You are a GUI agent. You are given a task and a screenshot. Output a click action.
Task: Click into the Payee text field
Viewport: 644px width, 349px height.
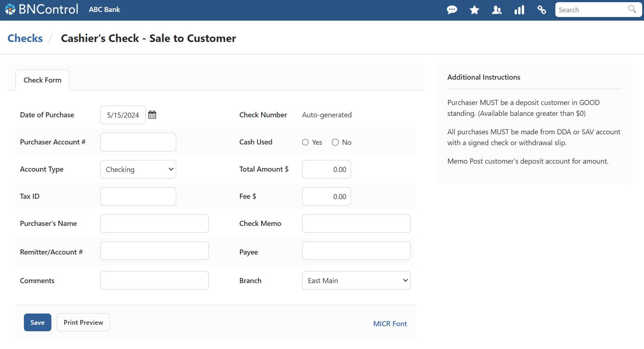point(356,251)
